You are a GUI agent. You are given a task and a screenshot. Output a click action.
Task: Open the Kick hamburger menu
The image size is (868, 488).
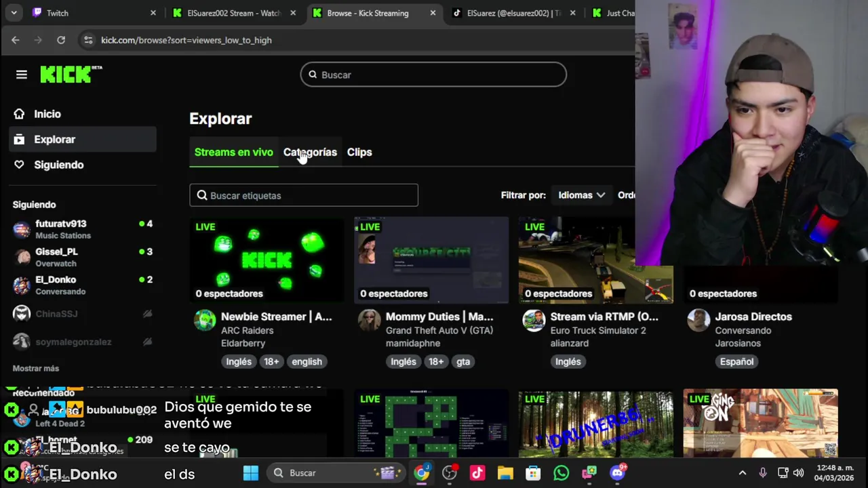tap(22, 75)
